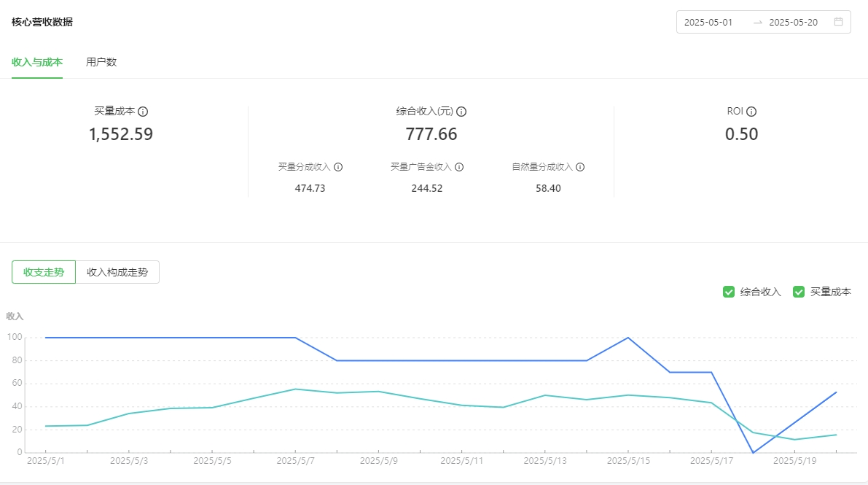Screen dimensions: 868x485
Task: Click info icon beside ROI
Action: click(x=751, y=112)
